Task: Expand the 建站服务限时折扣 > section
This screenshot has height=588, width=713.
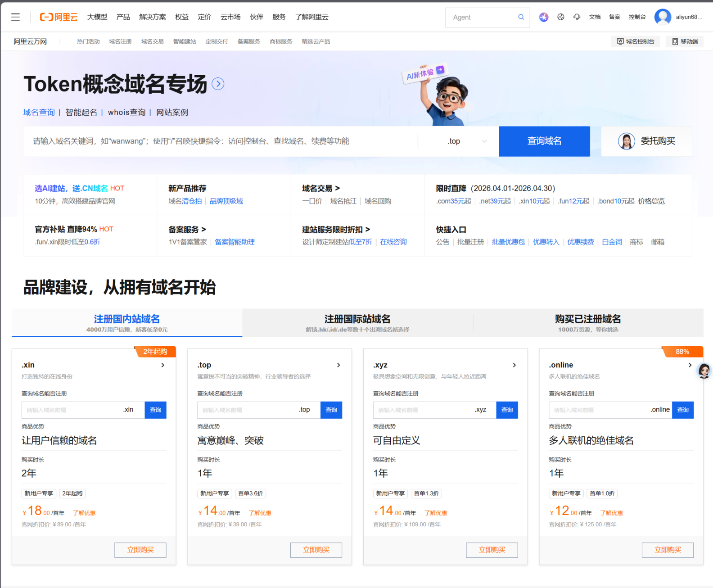Action: pos(336,230)
